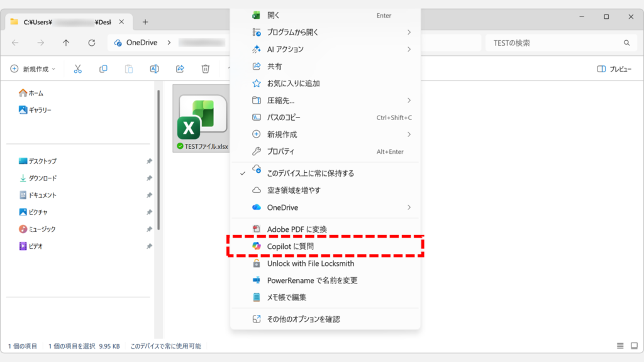Click the Cut scissors icon
The width and height of the screenshot is (644, 362).
(77, 69)
